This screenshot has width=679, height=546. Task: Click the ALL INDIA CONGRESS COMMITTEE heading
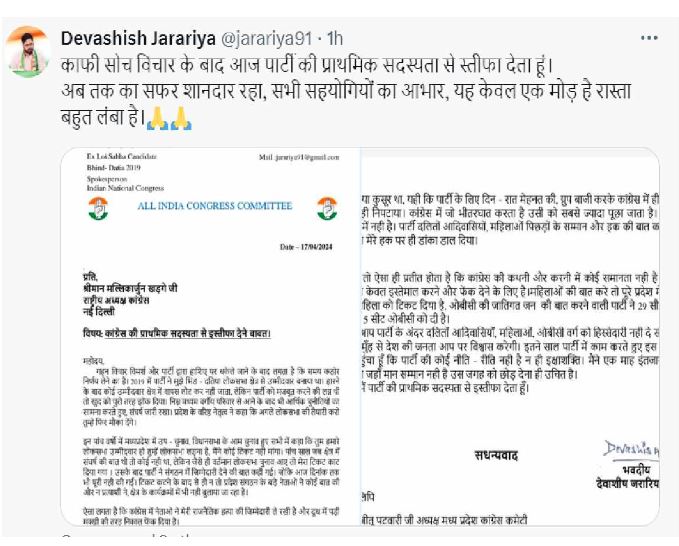215,206
